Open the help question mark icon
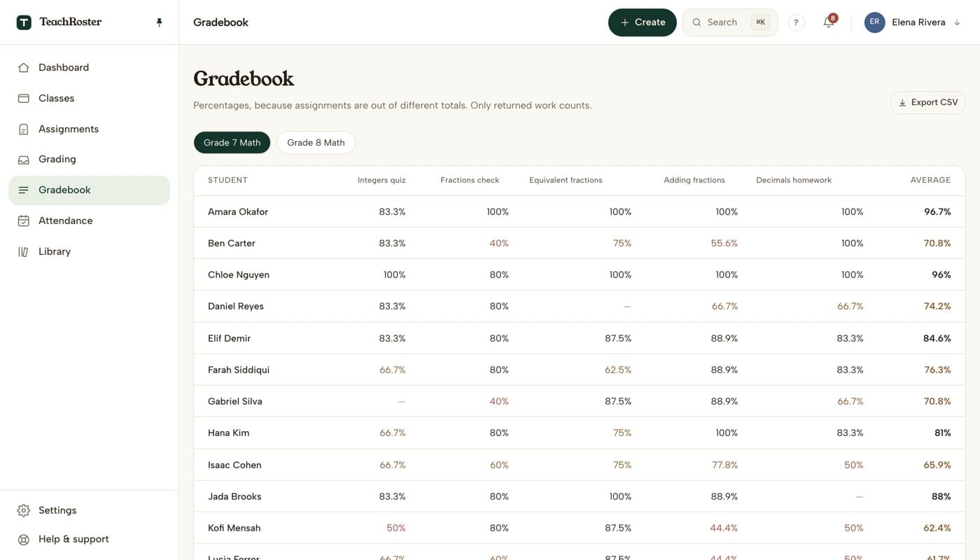Image resolution: width=980 pixels, height=560 pixels. click(x=796, y=22)
